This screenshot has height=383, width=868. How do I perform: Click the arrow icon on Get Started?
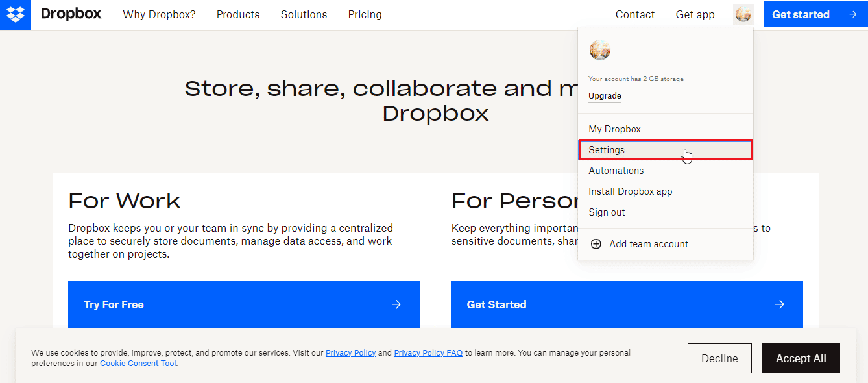(779, 304)
